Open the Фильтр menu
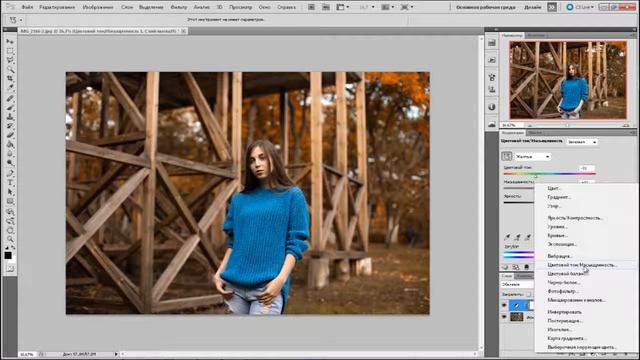The image size is (640, 360). coord(178,7)
